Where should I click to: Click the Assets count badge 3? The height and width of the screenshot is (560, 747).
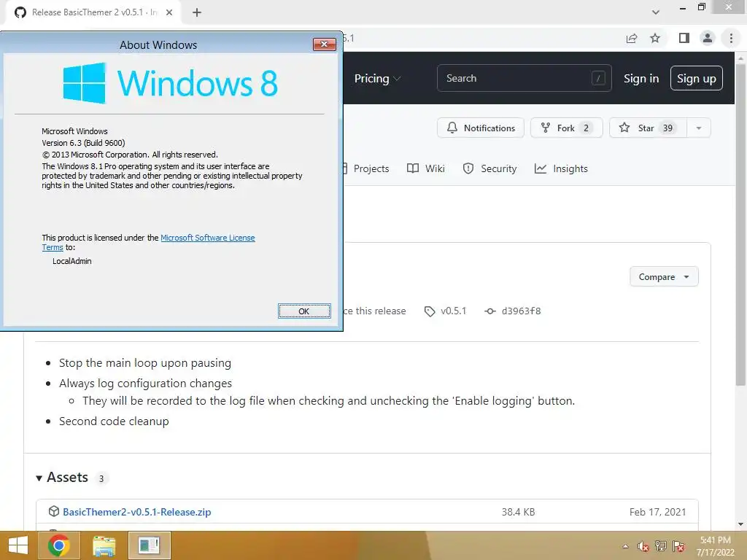(x=101, y=478)
